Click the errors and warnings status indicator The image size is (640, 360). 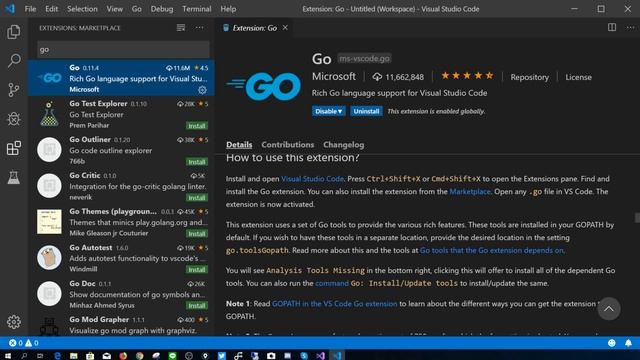click(x=24, y=343)
